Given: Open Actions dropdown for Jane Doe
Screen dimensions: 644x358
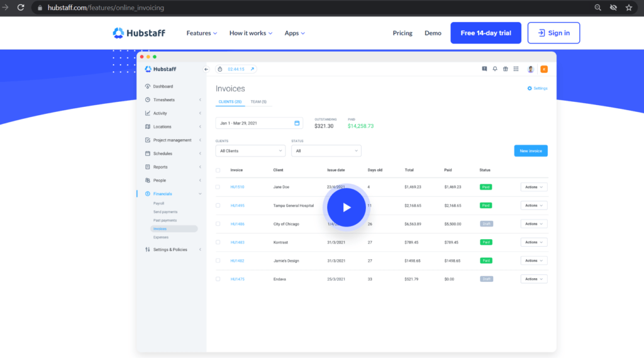Looking at the screenshot, I should pos(534,187).
